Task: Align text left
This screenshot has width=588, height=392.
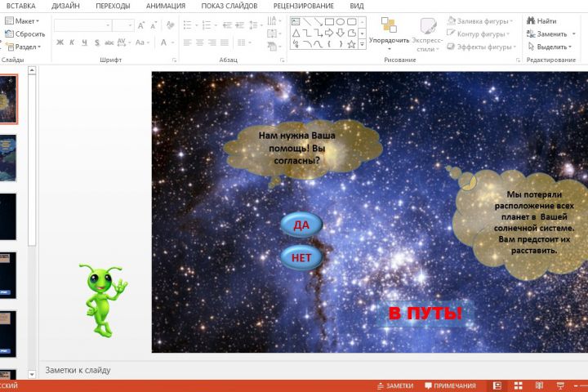Action: tap(188, 42)
